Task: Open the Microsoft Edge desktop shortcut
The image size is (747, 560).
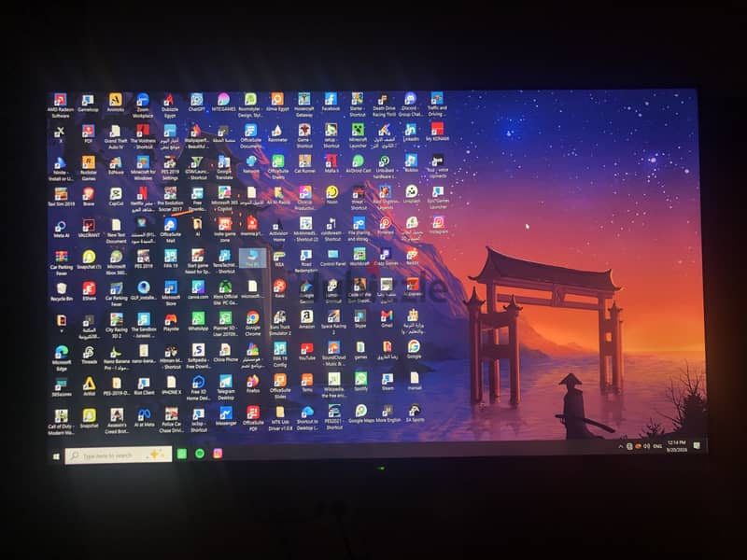Action: [x=62, y=358]
